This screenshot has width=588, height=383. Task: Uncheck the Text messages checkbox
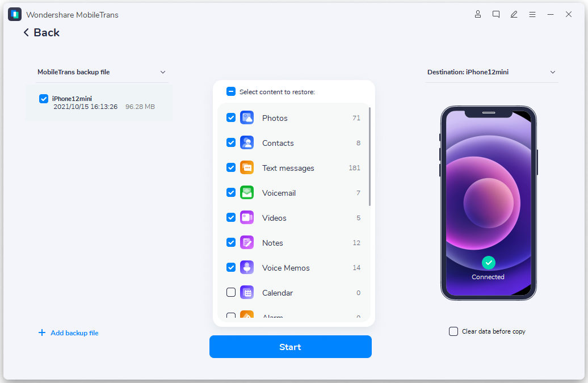231,167
